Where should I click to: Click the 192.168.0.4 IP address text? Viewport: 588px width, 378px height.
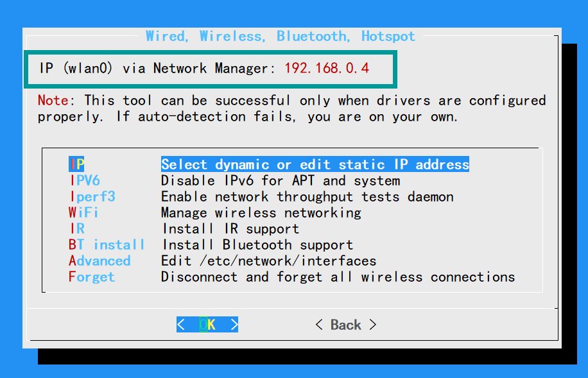[x=327, y=68]
